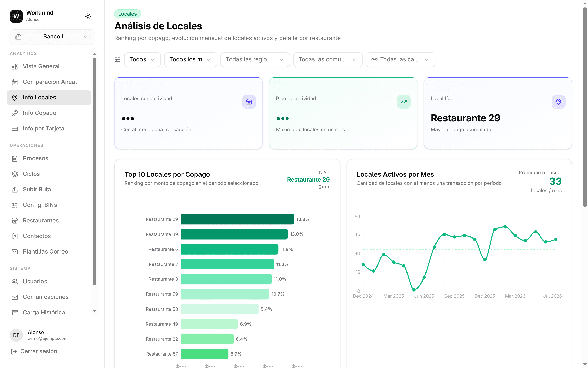Click the Info por Tarjeta card icon
The width and height of the screenshot is (588, 368).
tap(15, 129)
